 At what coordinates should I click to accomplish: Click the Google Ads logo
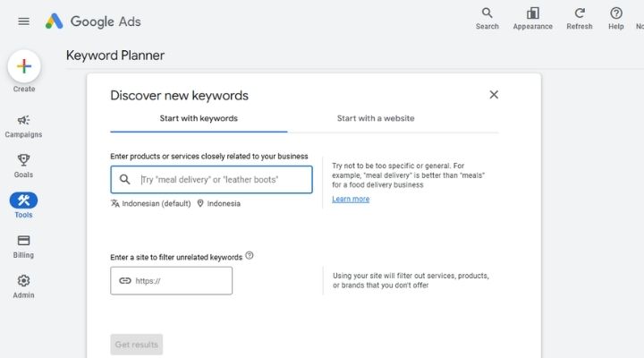click(x=93, y=21)
